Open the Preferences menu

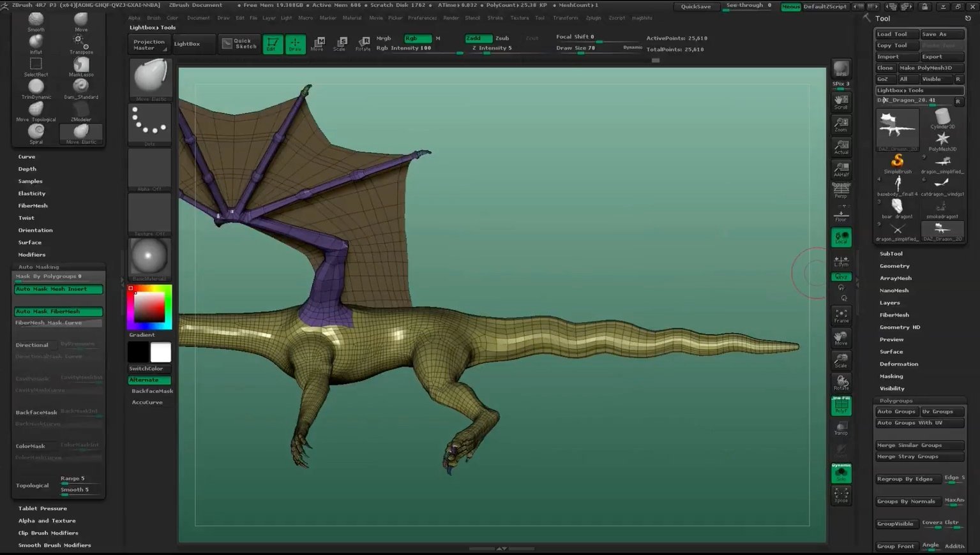pos(422,18)
